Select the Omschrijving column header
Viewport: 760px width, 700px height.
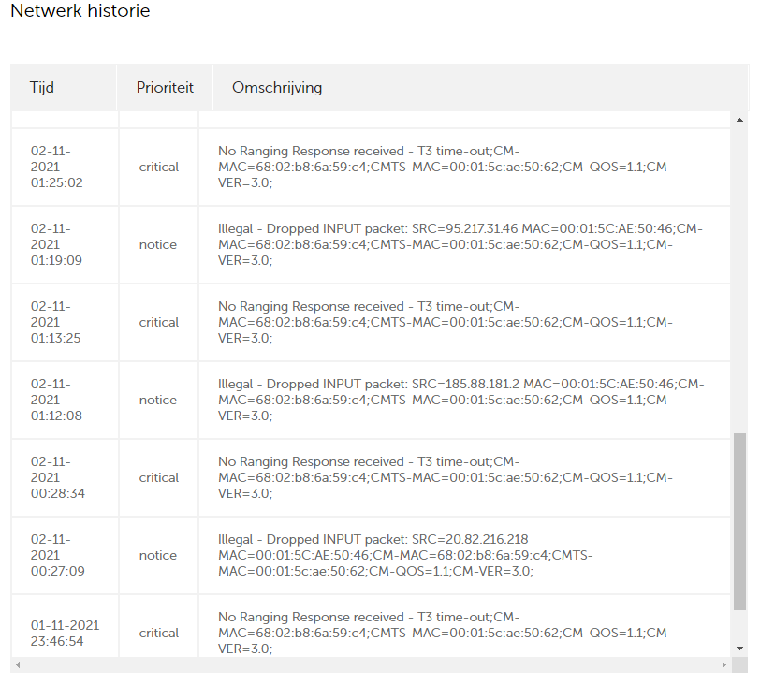(277, 88)
